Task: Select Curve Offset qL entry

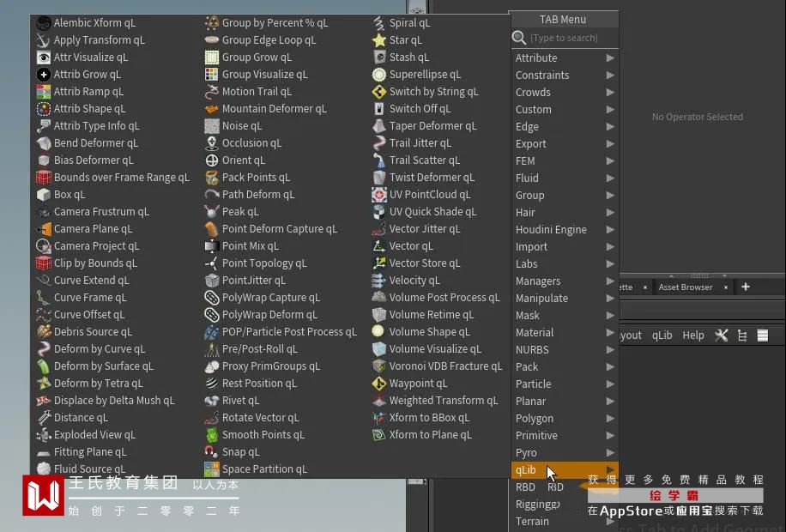Action: point(88,314)
